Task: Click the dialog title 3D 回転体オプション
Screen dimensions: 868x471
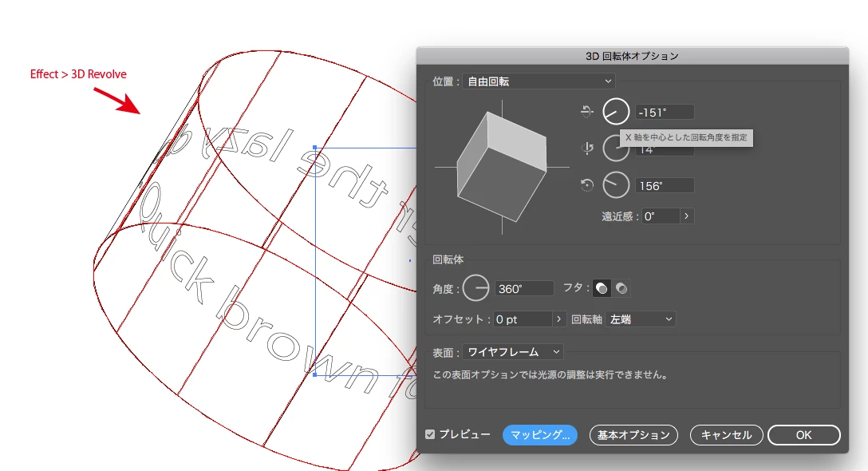Action: tap(632, 56)
